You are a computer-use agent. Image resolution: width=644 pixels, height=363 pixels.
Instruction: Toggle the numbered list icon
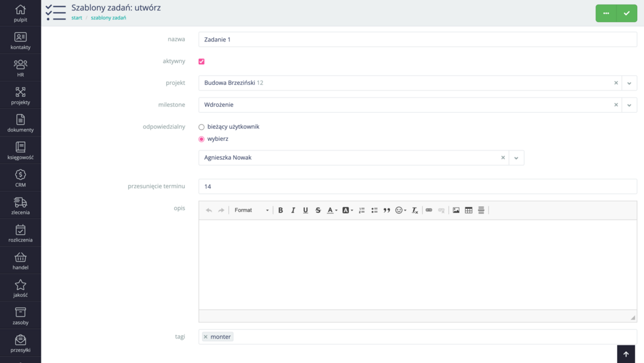click(x=362, y=210)
